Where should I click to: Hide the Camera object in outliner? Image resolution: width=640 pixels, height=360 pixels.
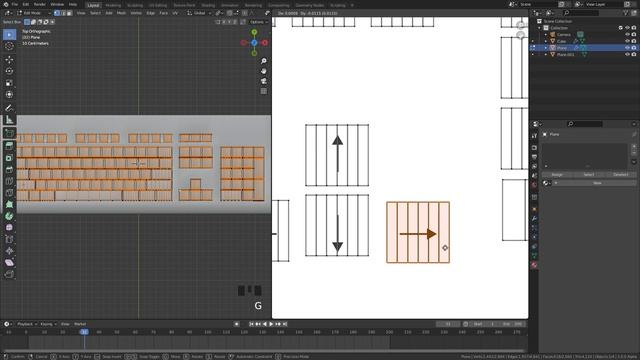627,34
